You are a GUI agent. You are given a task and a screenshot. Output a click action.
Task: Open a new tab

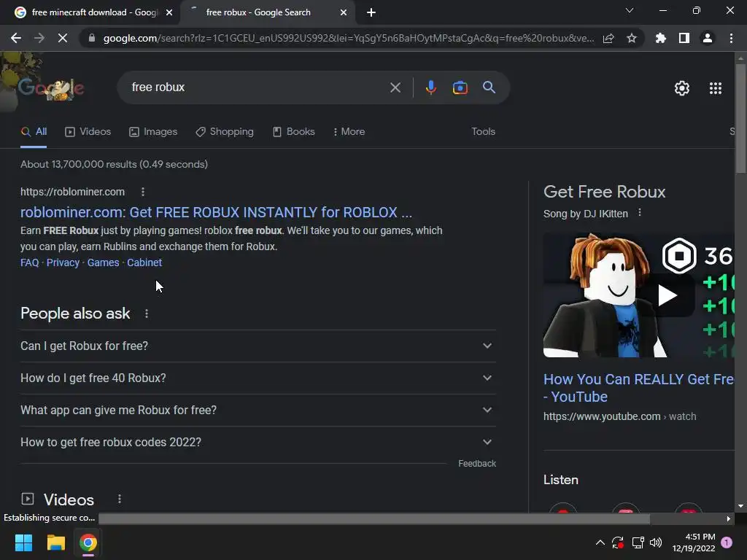pyautogui.click(x=371, y=12)
